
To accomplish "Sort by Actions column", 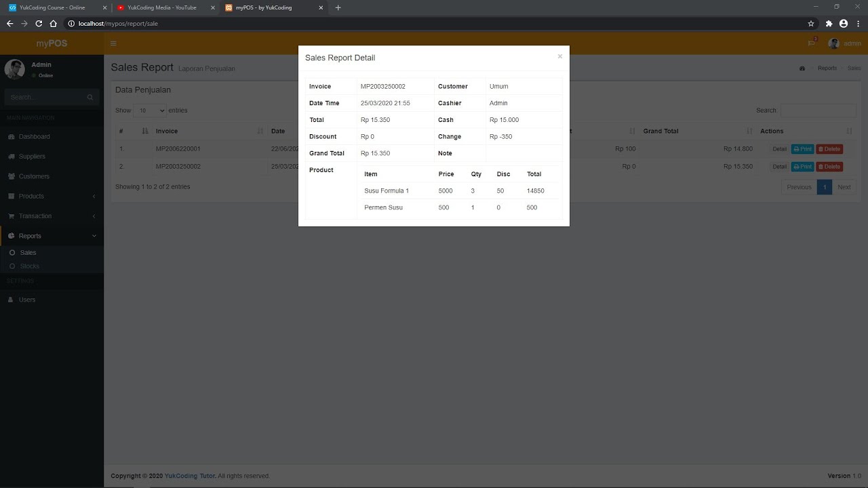I will 806,131.
